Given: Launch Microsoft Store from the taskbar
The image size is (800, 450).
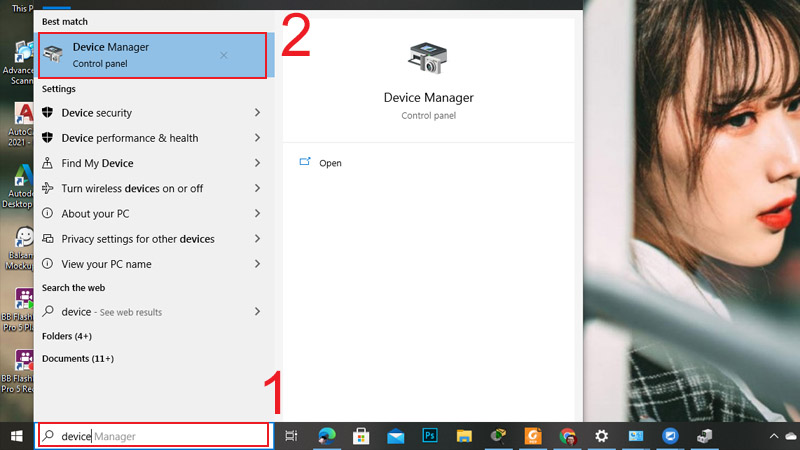Looking at the screenshot, I should coord(361,436).
